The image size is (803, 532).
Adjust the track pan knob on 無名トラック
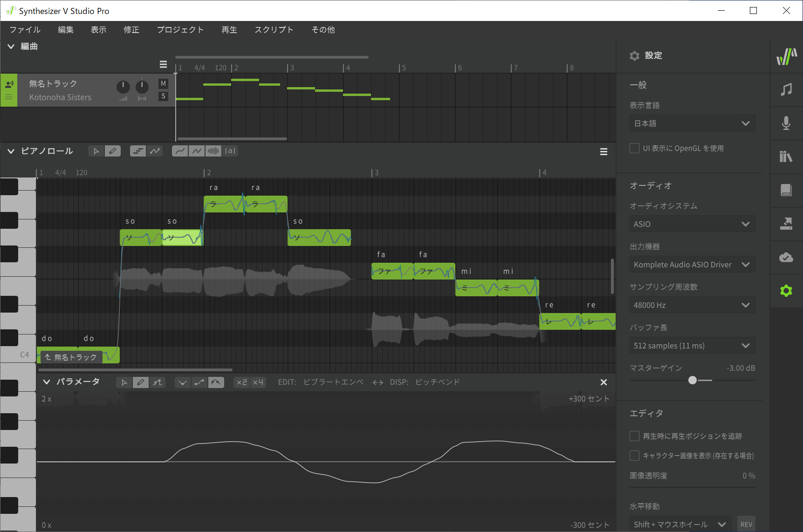142,87
